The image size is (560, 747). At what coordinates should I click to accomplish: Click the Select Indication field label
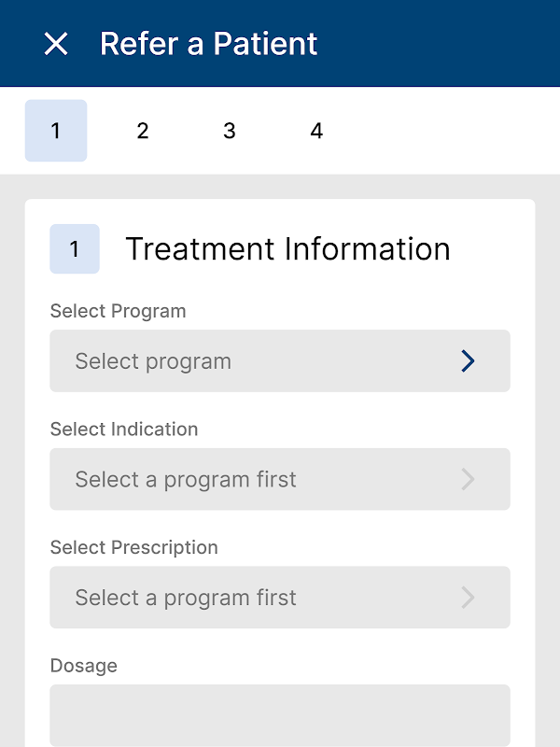pyautogui.click(x=124, y=430)
